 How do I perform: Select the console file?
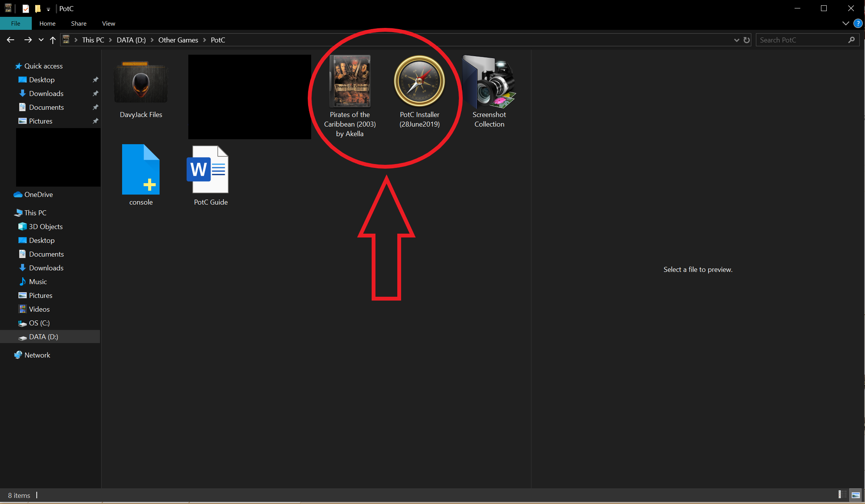point(141,175)
